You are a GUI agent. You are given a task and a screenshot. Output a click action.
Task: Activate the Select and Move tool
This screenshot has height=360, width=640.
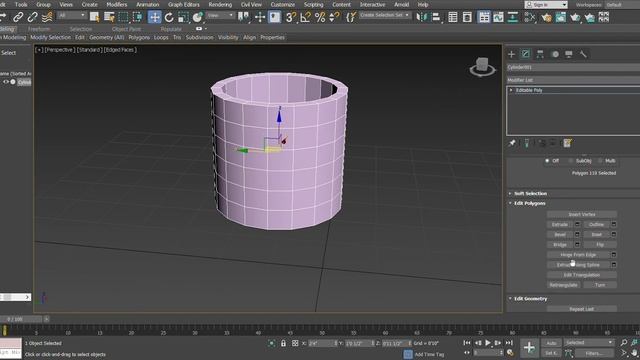coord(155,17)
